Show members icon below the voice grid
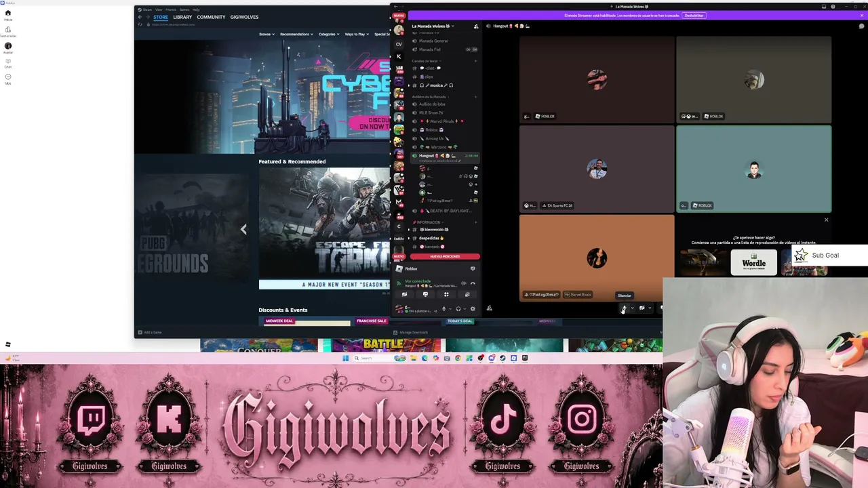 pos(489,308)
